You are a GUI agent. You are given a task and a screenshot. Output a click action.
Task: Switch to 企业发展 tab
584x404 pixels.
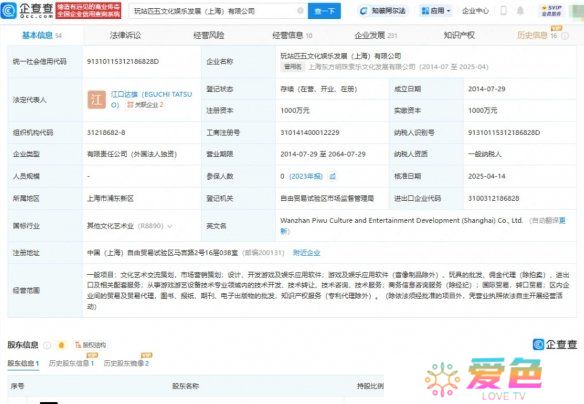[x=376, y=35]
